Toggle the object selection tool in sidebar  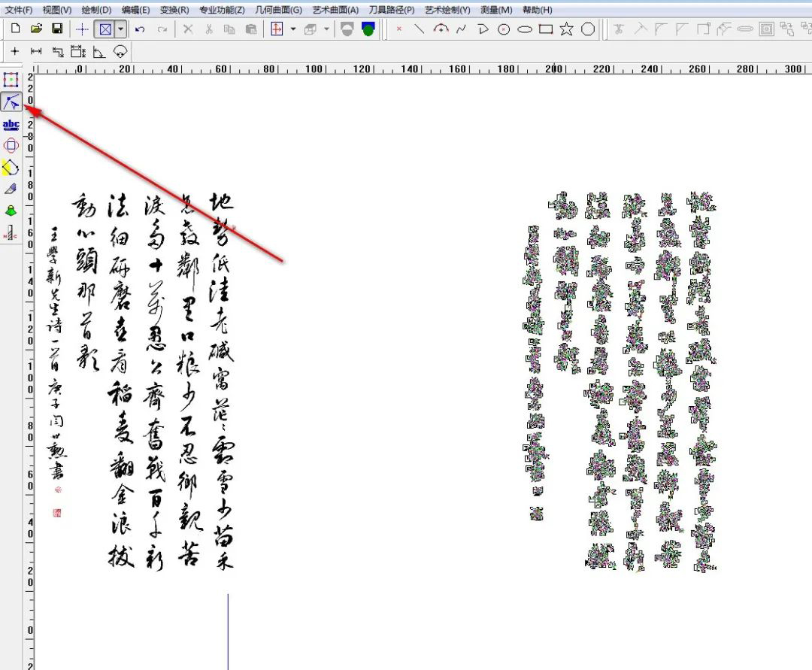(x=11, y=80)
